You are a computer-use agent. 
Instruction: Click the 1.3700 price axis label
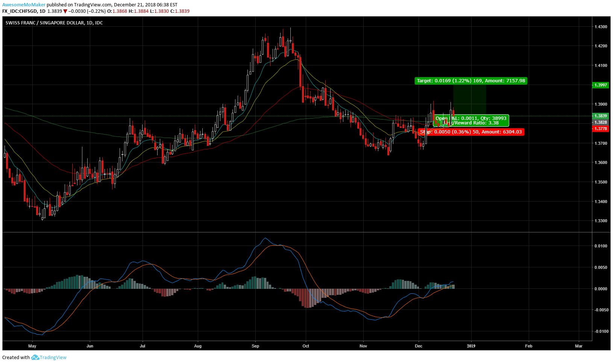tap(601, 143)
